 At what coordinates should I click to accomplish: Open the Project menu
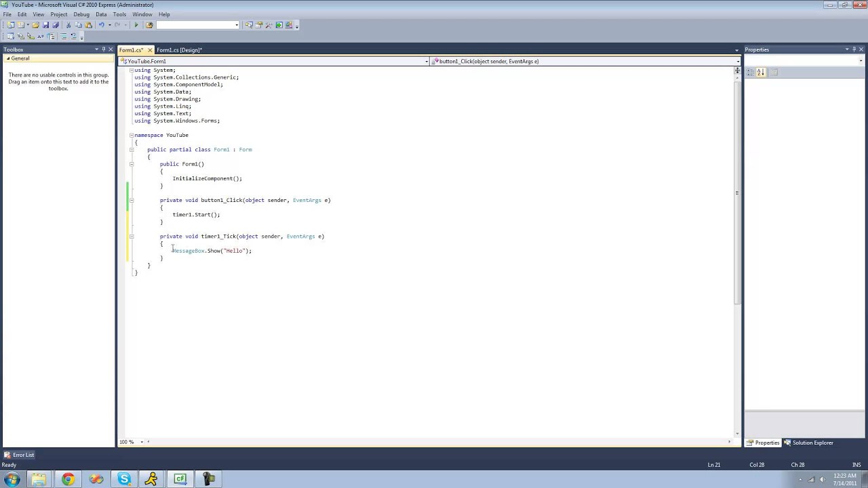[59, 14]
